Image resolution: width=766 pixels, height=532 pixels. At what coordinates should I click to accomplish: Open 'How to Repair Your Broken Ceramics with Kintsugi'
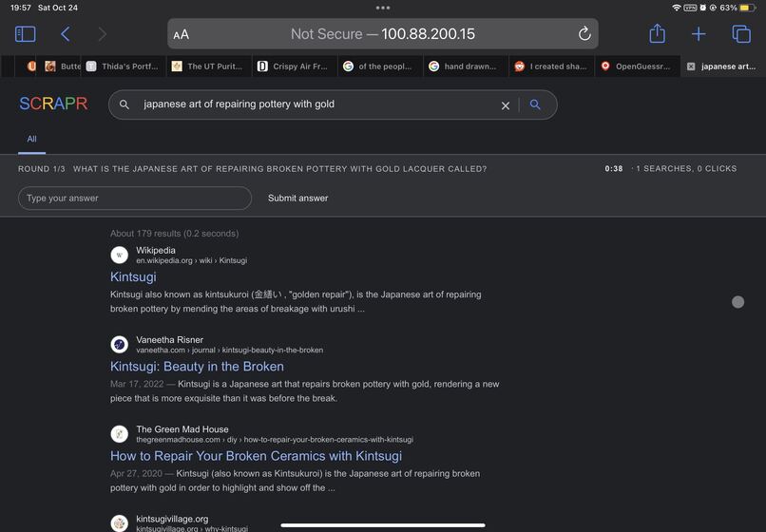pyautogui.click(x=256, y=456)
